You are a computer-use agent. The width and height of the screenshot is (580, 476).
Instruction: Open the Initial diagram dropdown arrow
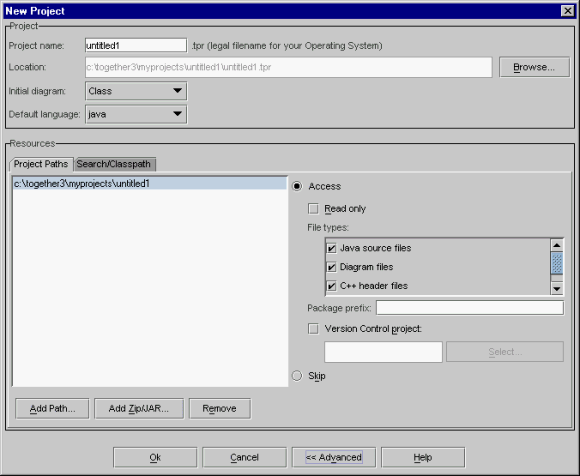[x=178, y=91]
